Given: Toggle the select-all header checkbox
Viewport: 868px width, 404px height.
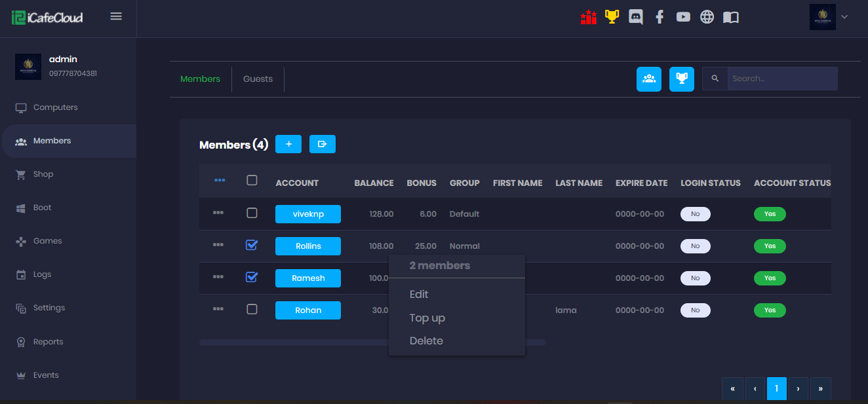Looking at the screenshot, I should (x=252, y=180).
